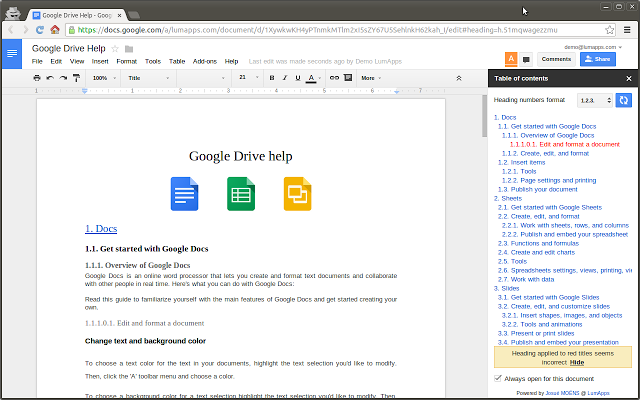Jump to 2. Sheets in contents
640x400 pixels.
coord(508,198)
